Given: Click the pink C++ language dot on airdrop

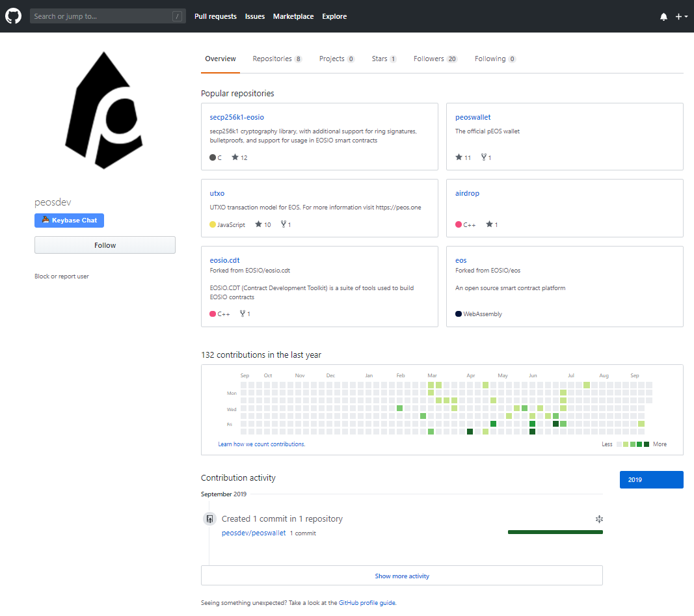Looking at the screenshot, I should point(459,225).
